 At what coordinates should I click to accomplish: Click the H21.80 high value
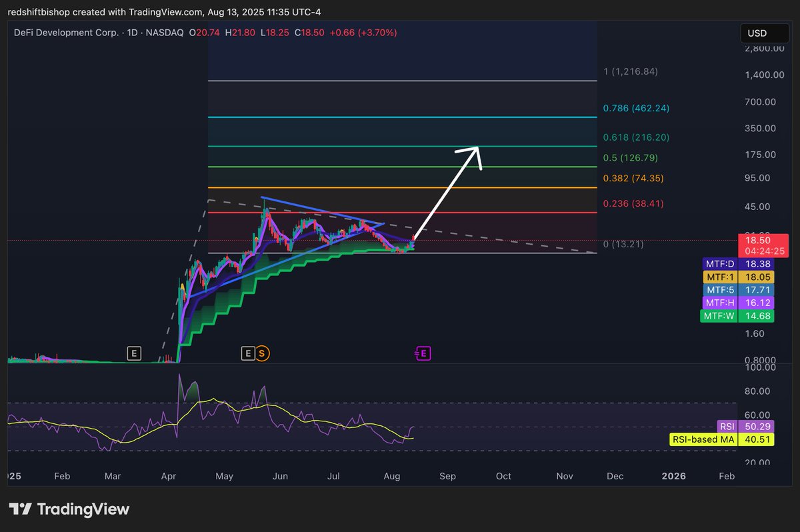(241, 32)
